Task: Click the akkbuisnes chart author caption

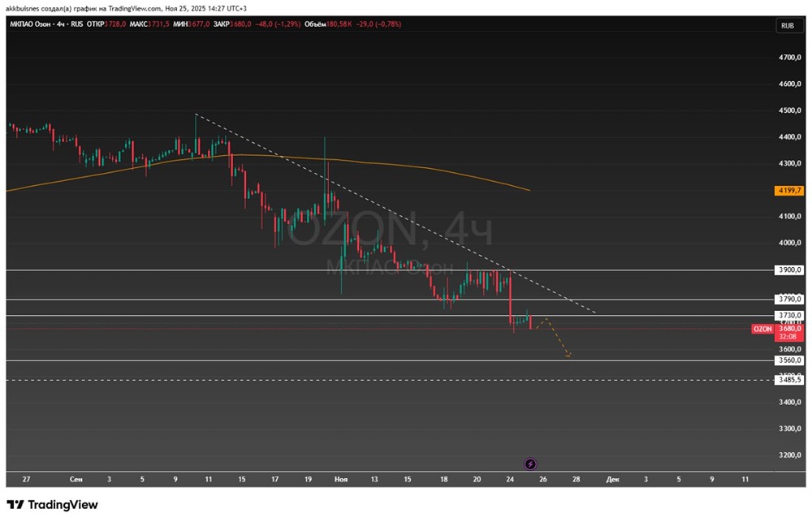Action: click(x=126, y=8)
